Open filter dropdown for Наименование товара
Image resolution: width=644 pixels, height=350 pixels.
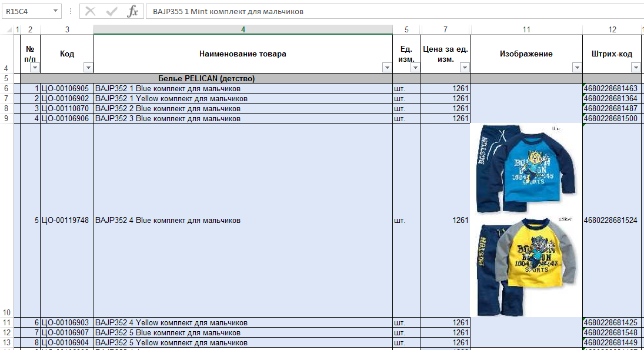(x=387, y=68)
